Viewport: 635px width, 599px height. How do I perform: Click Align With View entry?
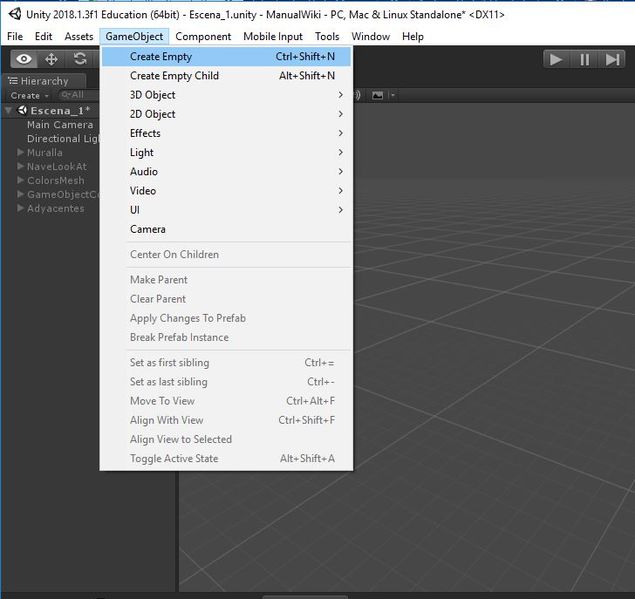pyautogui.click(x=226, y=420)
